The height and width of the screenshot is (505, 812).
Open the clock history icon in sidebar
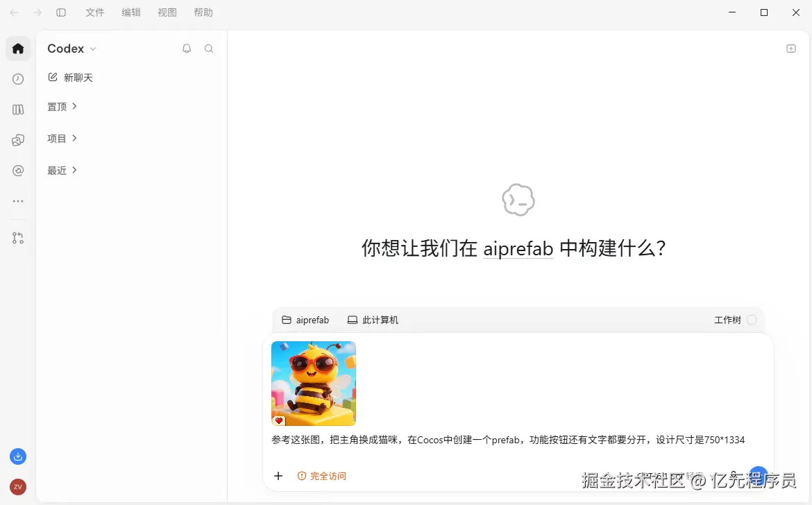click(x=18, y=78)
